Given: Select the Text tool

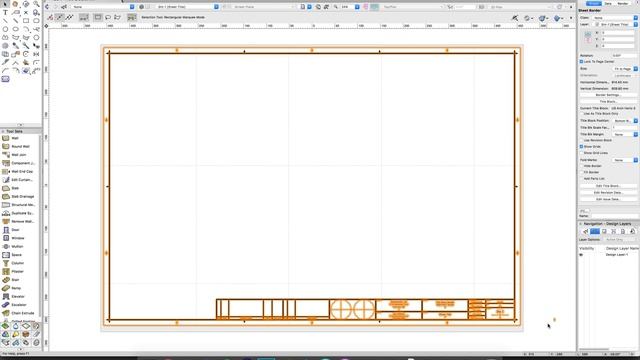Looking at the screenshot, I should [5, 12].
